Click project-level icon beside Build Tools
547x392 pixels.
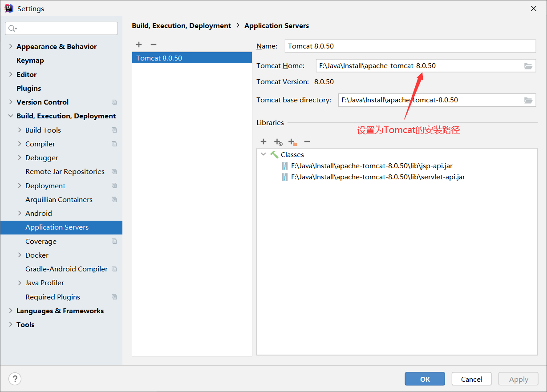(x=114, y=130)
